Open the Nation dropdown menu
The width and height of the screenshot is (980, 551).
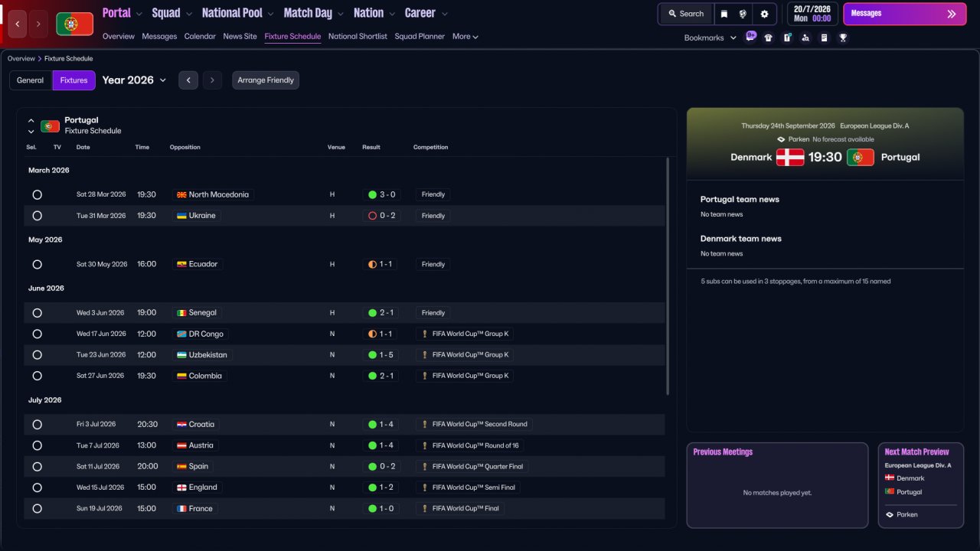pos(374,13)
